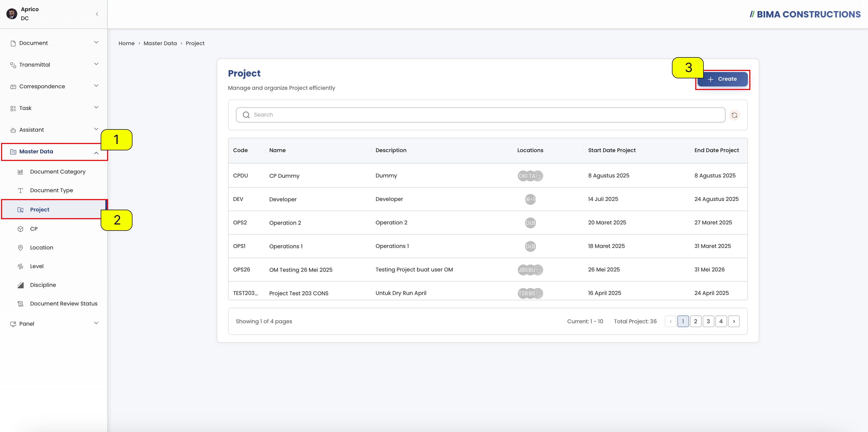Image resolution: width=868 pixels, height=432 pixels.
Task: Expand the Transmittal section
Action: tap(54, 65)
